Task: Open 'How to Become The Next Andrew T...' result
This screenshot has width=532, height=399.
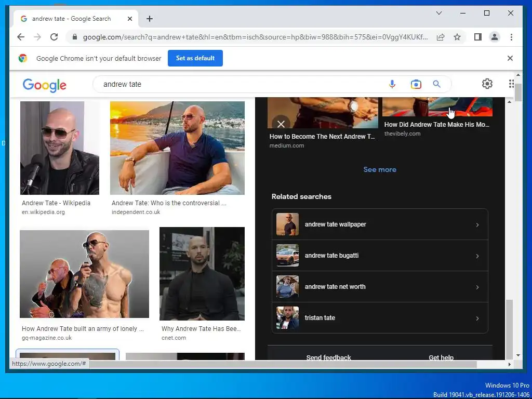Action: tap(322, 137)
